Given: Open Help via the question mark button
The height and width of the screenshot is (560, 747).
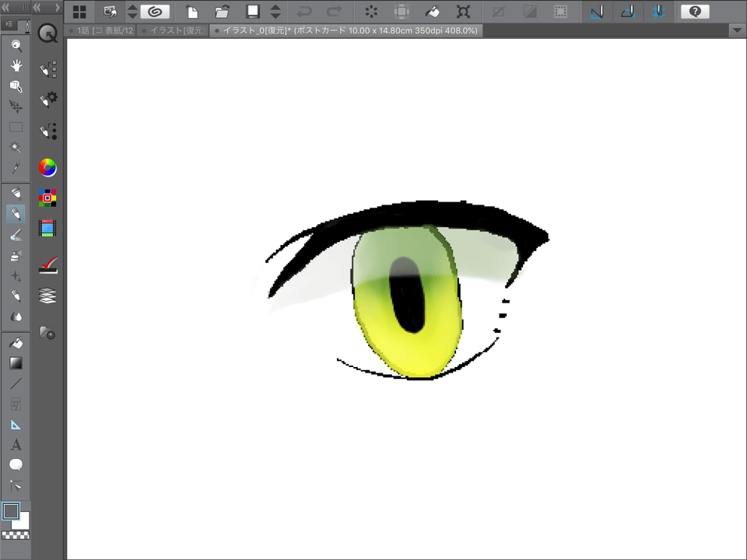Looking at the screenshot, I should (x=695, y=12).
